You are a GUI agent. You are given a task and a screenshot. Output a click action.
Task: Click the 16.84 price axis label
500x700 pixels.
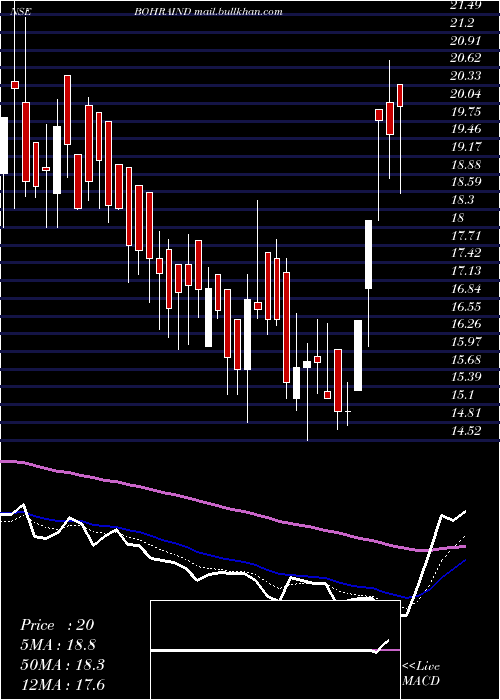465,288
